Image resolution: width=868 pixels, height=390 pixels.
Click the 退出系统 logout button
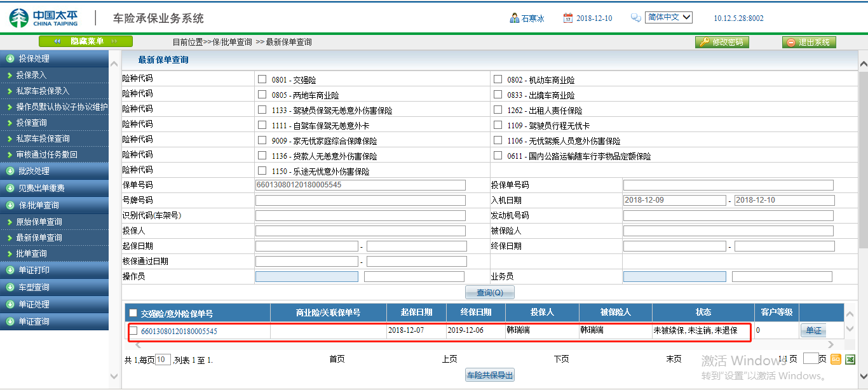pyautogui.click(x=808, y=42)
